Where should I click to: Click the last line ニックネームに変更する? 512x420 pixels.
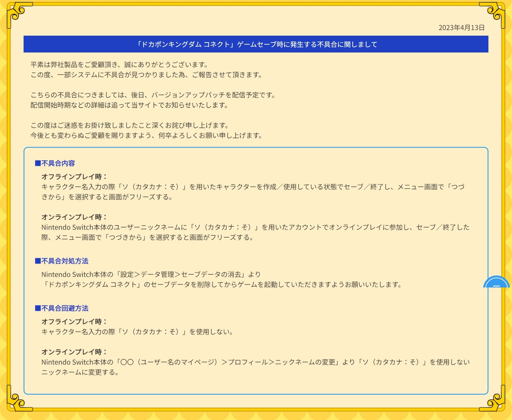pyautogui.click(x=80, y=373)
